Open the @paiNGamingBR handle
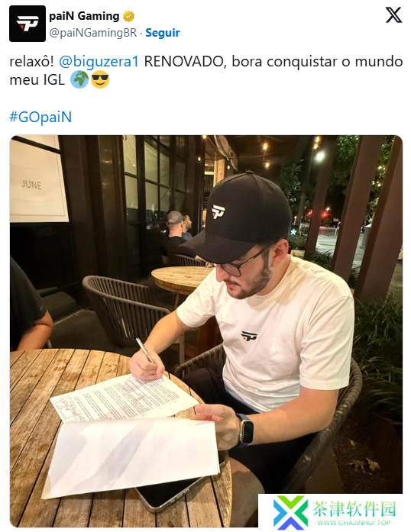 coord(92,33)
